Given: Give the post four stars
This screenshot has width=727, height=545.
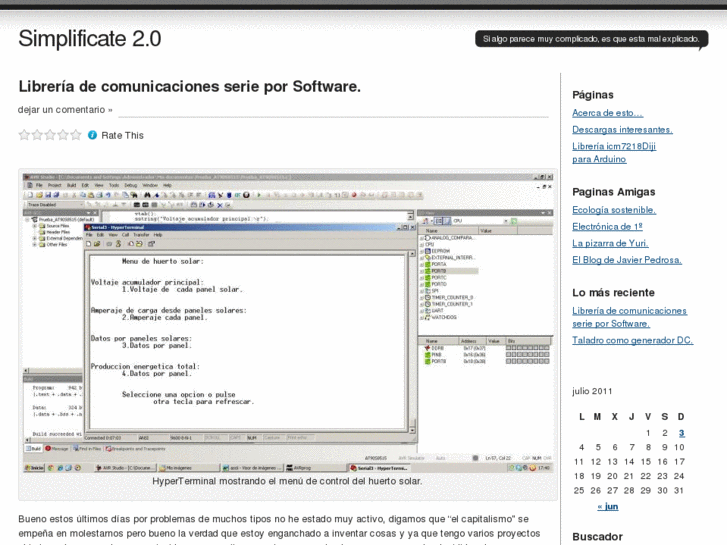Looking at the screenshot, I should click(x=63, y=135).
